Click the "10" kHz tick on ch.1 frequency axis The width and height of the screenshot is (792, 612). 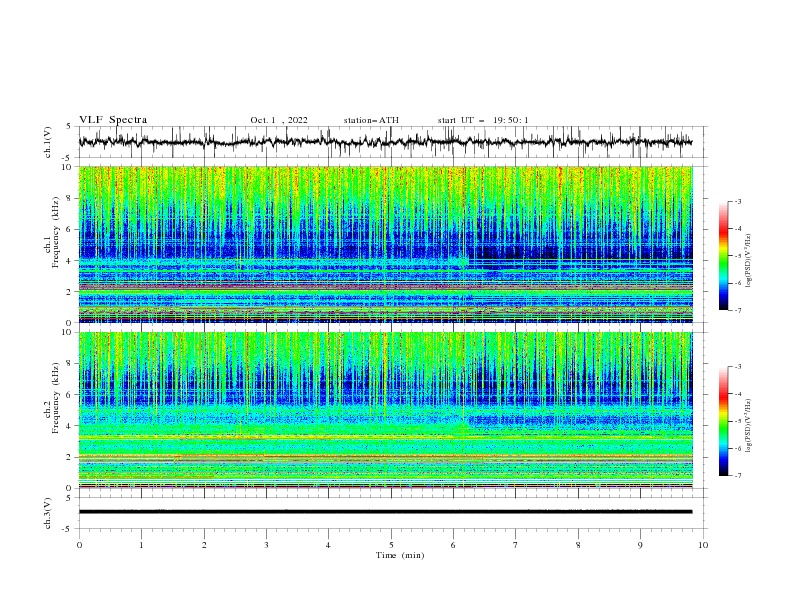coord(68,167)
